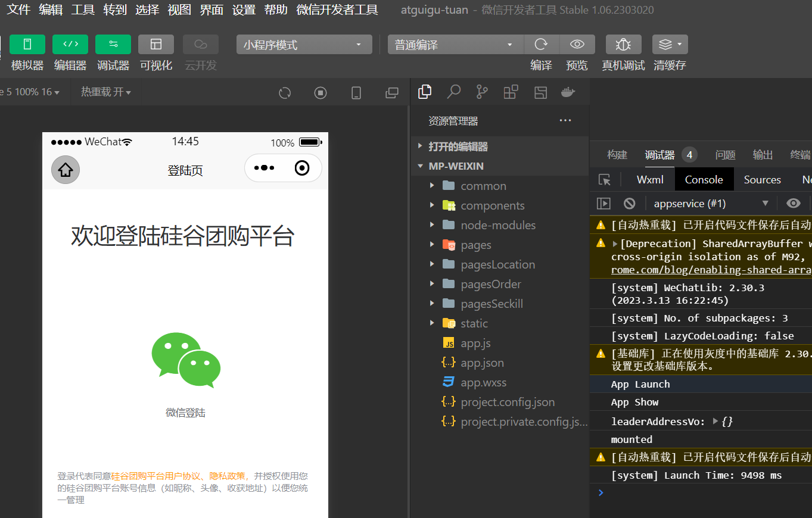Image resolution: width=812 pixels, height=518 pixels.
Task: Open the Mini Program mode dropdown
Action: pos(304,45)
